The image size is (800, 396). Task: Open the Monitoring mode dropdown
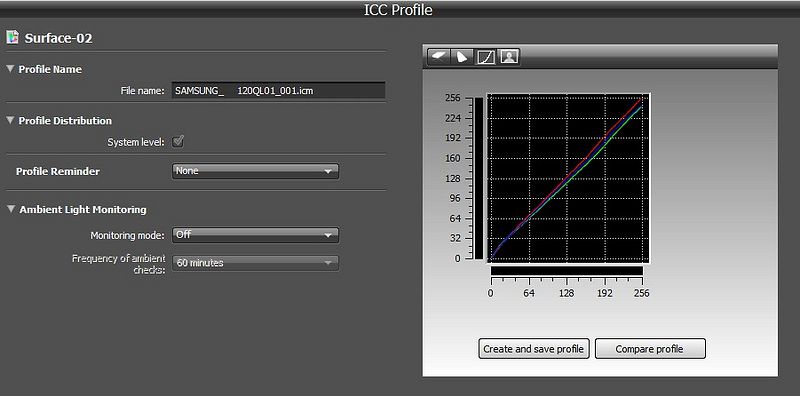(x=255, y=235)
